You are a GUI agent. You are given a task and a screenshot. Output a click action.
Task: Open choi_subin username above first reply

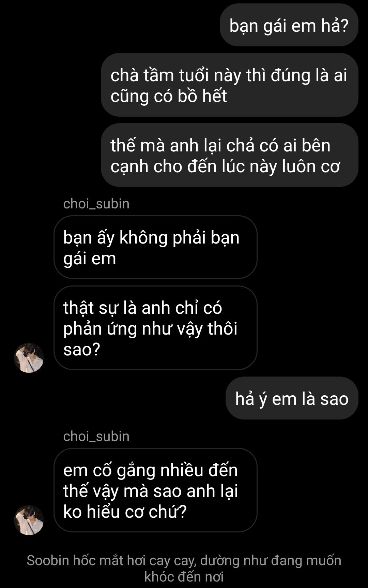click(96, 204)
